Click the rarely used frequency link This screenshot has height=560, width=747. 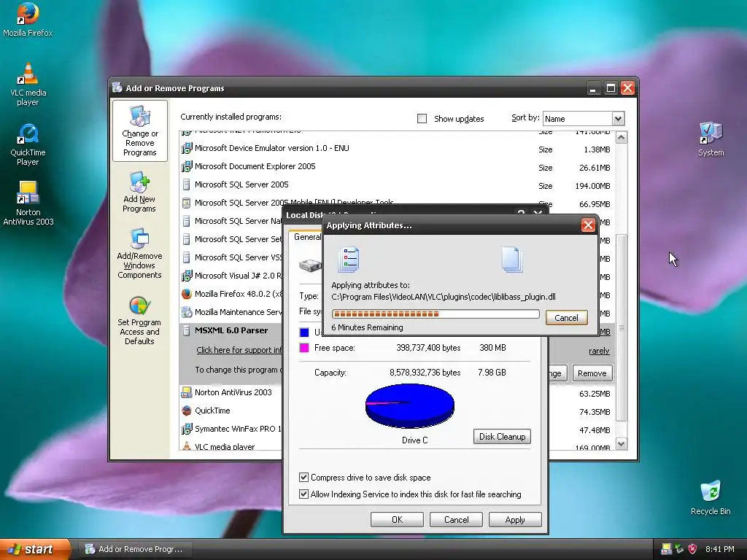pyautogui.click(x=599, y=351)
